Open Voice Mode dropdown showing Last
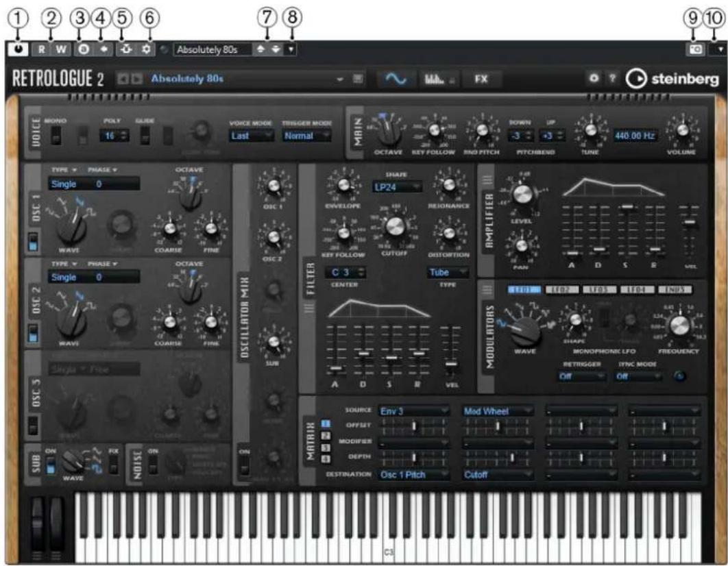The image size is (728, 566). [251, 136]
